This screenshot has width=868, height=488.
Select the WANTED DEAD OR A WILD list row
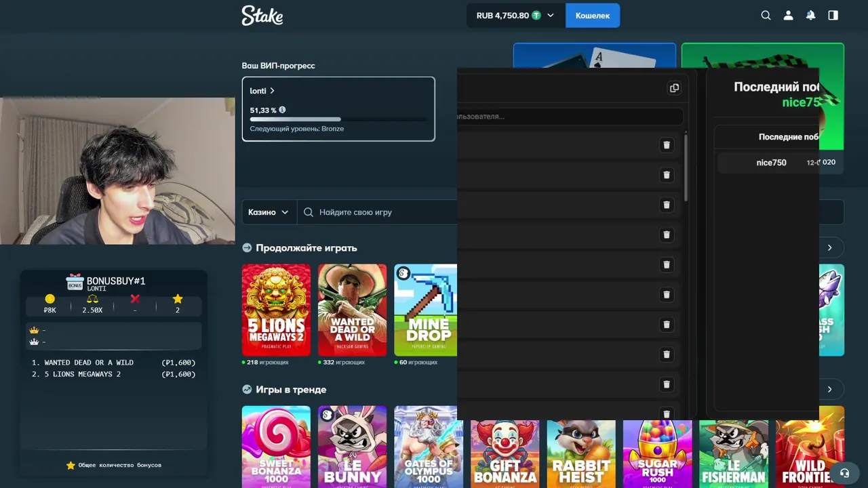113,363
